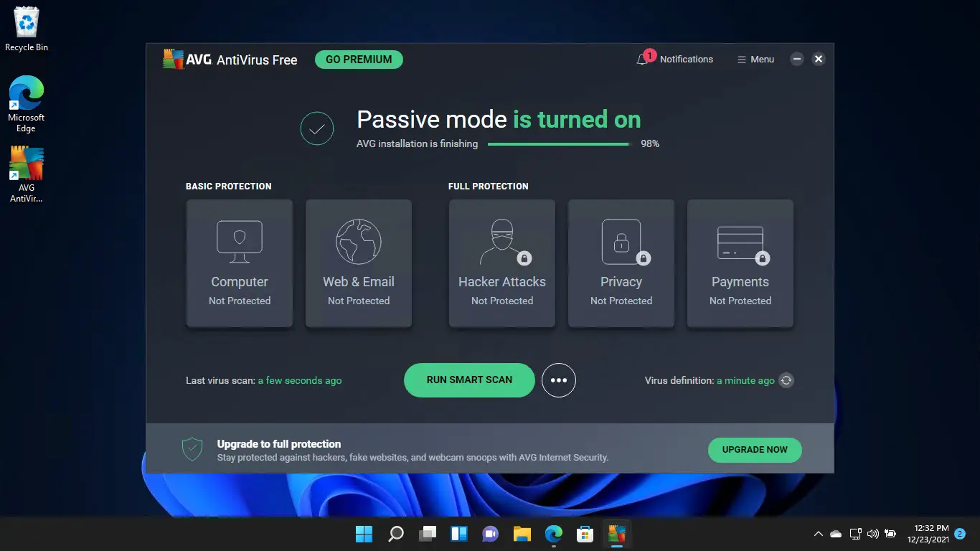
Task: Click the GO PREMIUM button
Action: (x=359, y=60)
